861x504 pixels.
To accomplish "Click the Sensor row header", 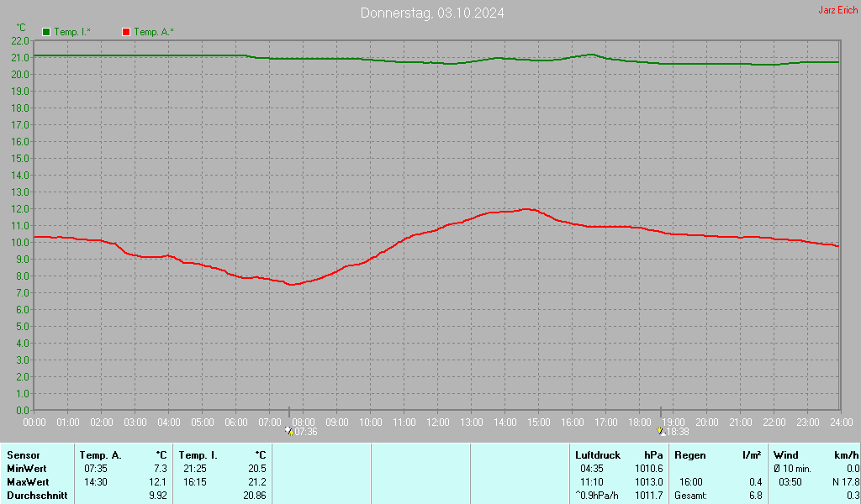I will pyautogui.click(x=24, y=455).
